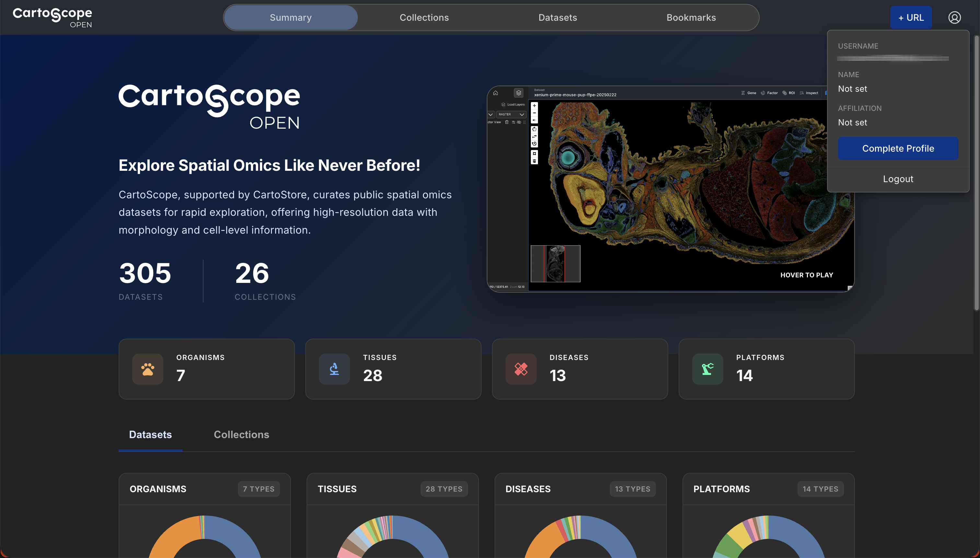Click the Organisms paw icon card
This screenshot has height=558, width=980.
click(x=147, y=369)
